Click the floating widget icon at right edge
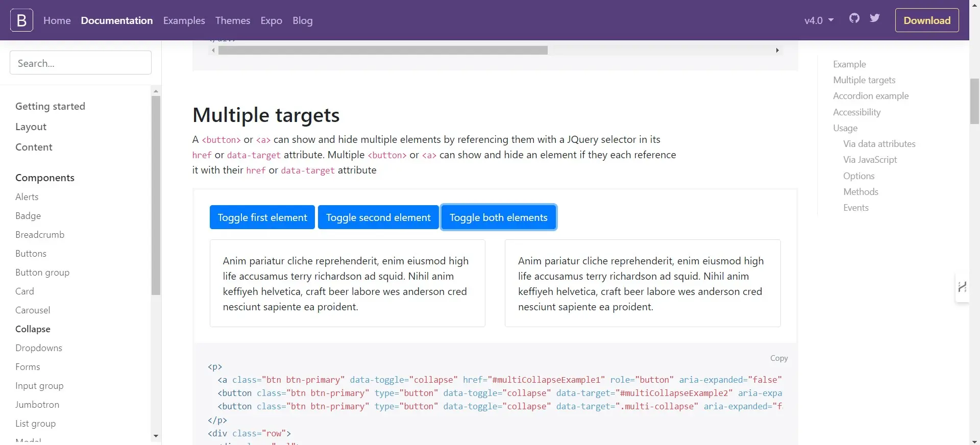Screen dimensions: 980x445 click(962, 287)
